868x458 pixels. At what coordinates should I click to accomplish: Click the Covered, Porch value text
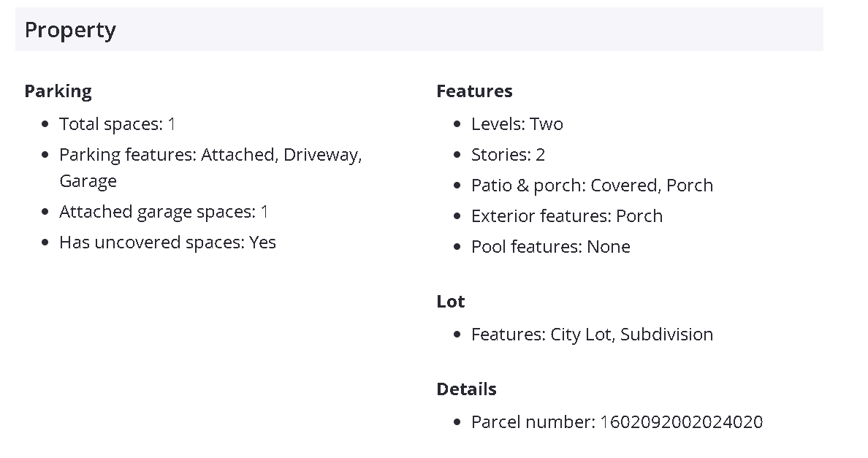click(x=652, y=186)
